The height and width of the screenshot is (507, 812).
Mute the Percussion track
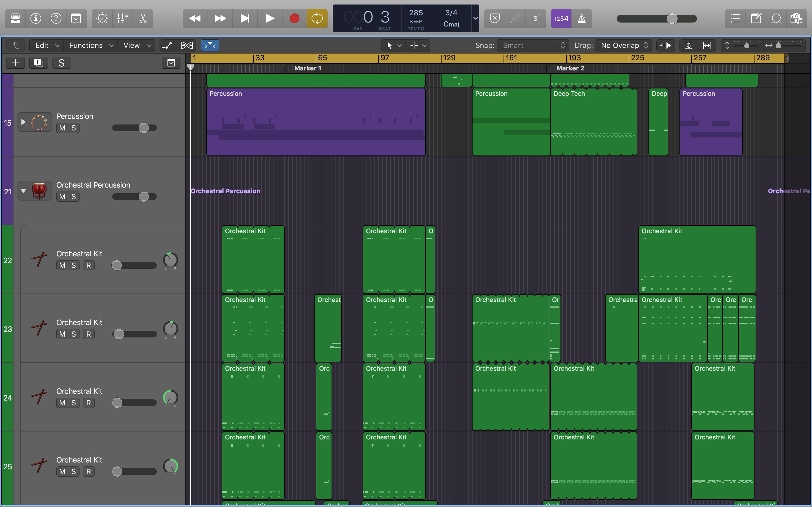tap(62, 128)
